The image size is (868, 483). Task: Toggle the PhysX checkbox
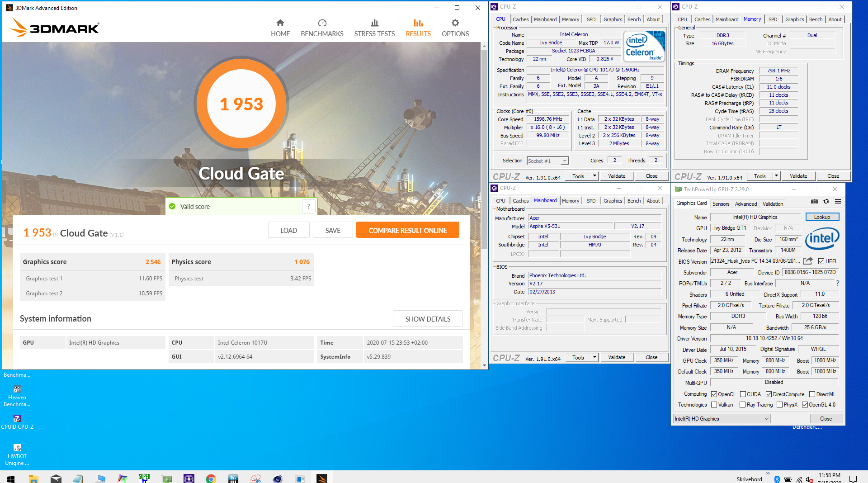coord(780,405)
